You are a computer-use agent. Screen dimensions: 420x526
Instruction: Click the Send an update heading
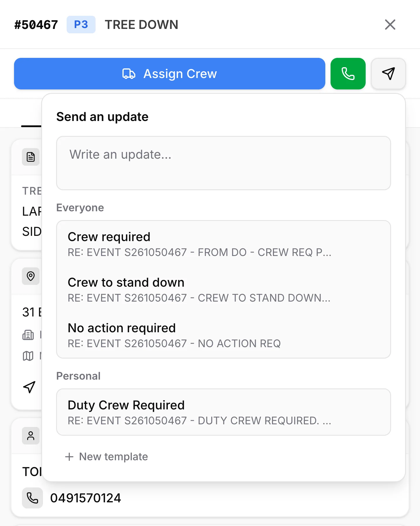tap(102, 117)
